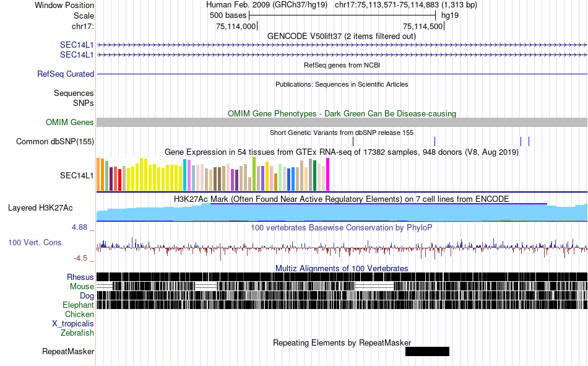The height and width of the screenshot is (366, 588).
Task: Select the Chicken species label
Action: click(x=79, y=314)
